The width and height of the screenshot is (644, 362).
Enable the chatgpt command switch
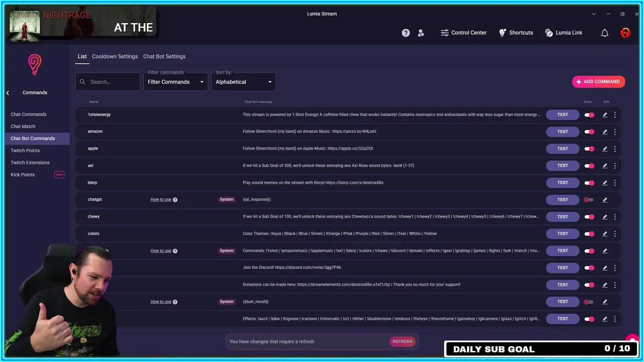tap(589, 200)
